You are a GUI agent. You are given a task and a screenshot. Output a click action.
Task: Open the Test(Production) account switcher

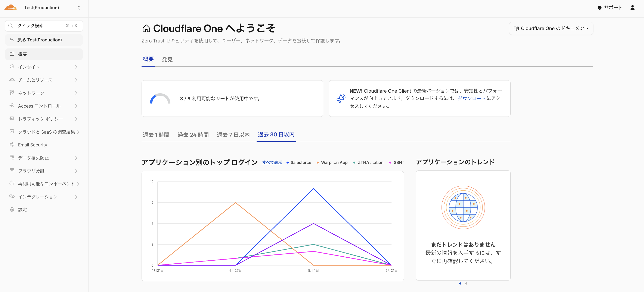coord(53,8)
